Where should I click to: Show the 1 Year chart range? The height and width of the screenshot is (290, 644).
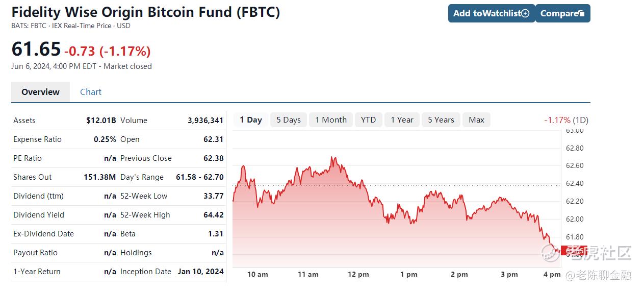tap(402, 120)
